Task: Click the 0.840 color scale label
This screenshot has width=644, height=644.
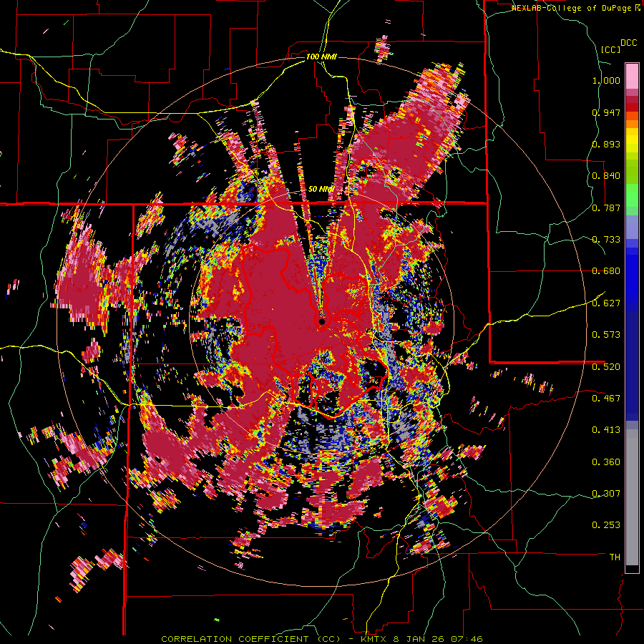Action: (606, 176)
